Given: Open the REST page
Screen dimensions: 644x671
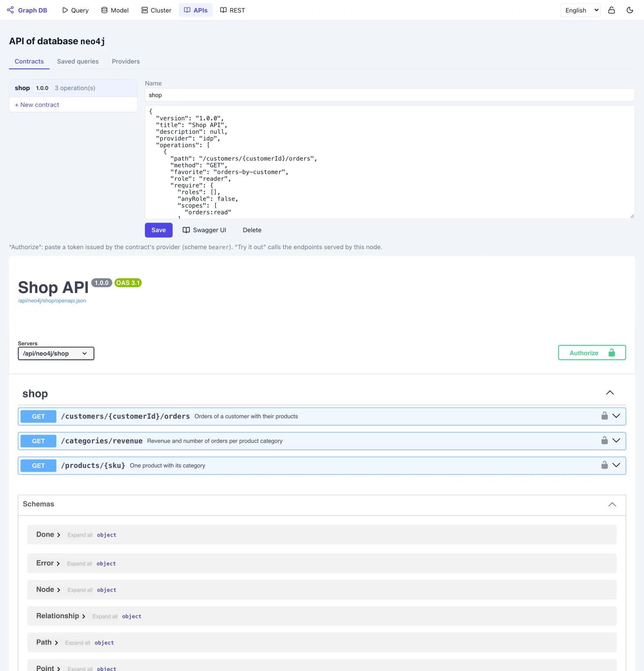Looking at the screenshot, I should (233, 10).
